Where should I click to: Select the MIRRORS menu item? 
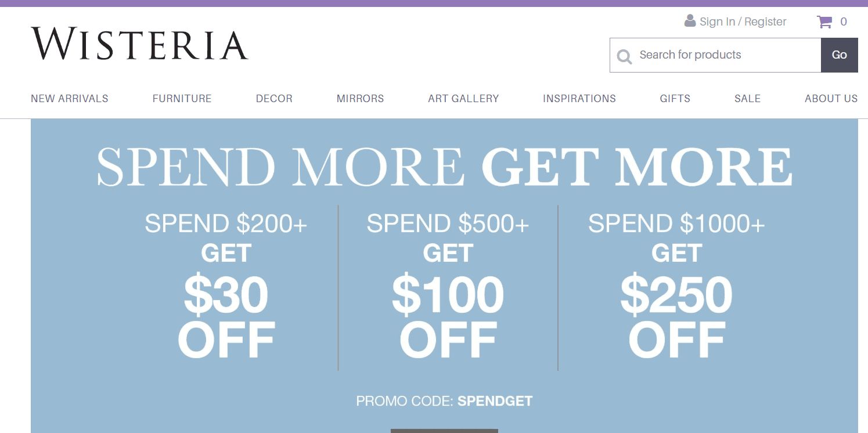pyautogui.click(x=360, y=99)
